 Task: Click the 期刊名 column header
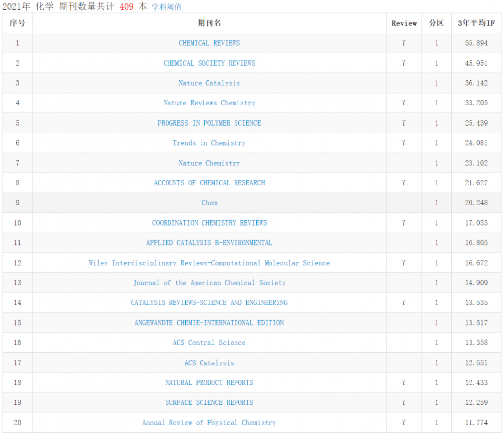click(209, 23)
